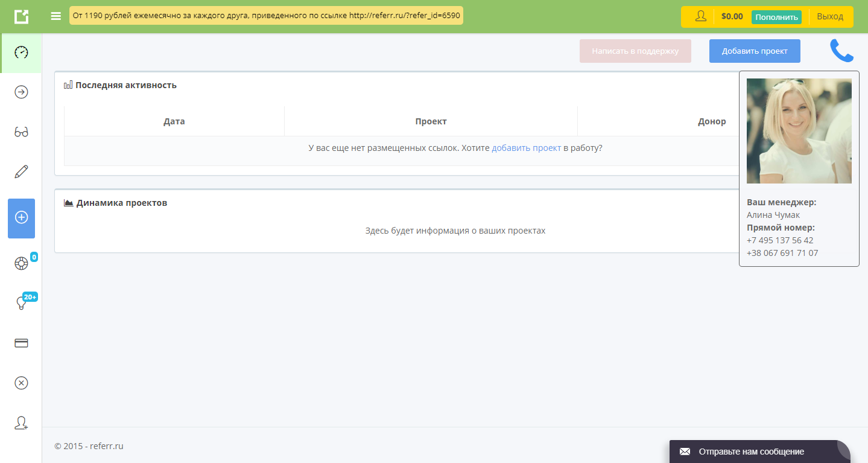This screenshot has height=463, width=868.
Task: Click the lightbulb ideas icon
Action: pyautogui.click(x=21, y=304)
